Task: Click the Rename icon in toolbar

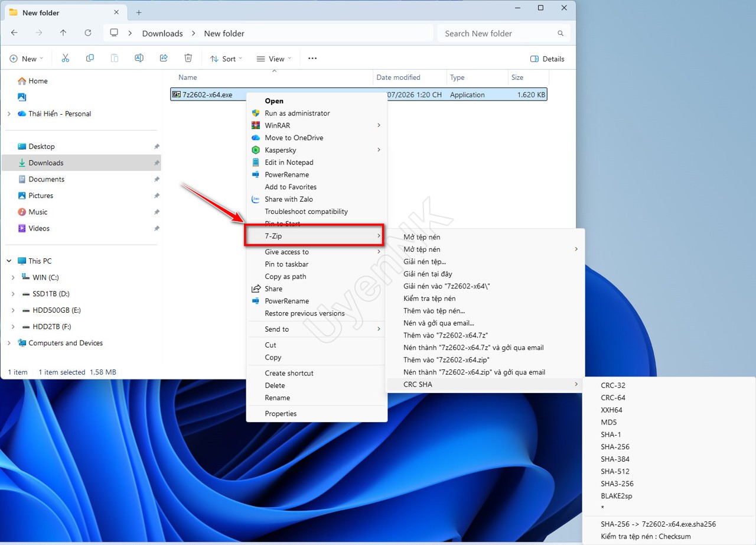Action: click(x=139, y=58)
